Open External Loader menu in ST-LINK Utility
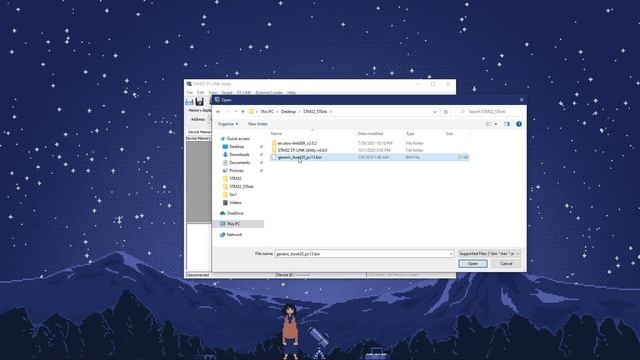Screen dimensions: 640x360 [x=269, y=93]
